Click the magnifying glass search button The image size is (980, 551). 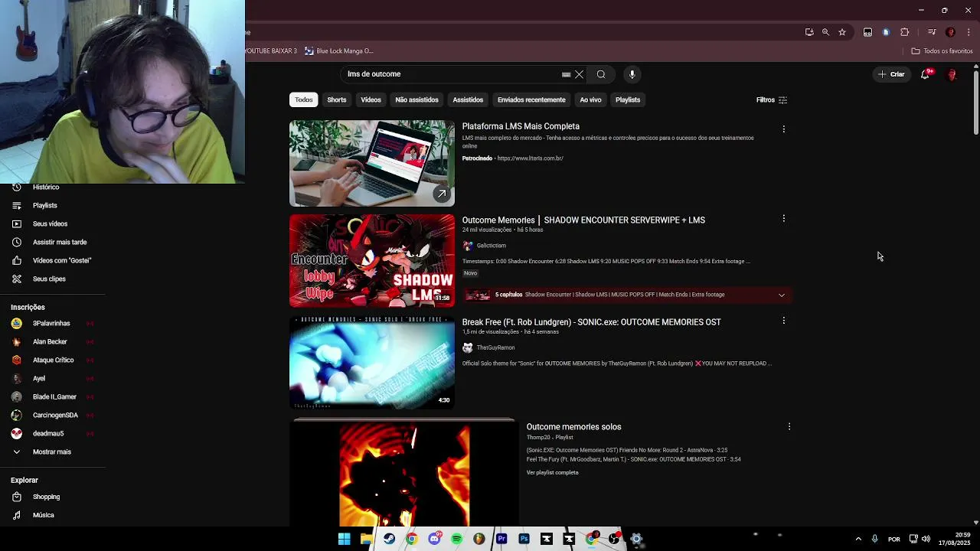[601, 74]
